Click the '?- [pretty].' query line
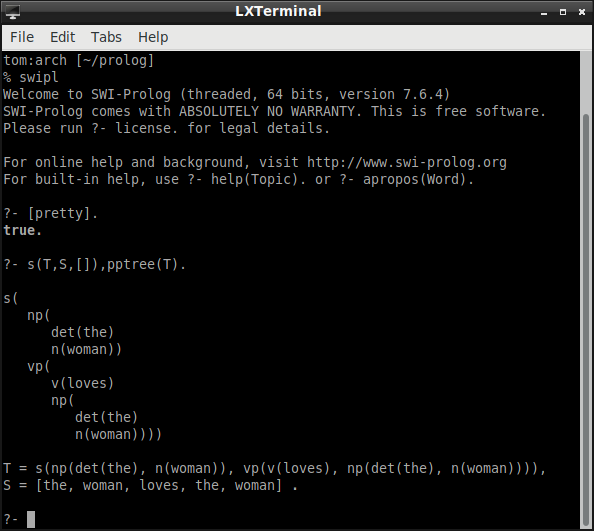Screen dimensions: 594x531 tap(51, 214)
